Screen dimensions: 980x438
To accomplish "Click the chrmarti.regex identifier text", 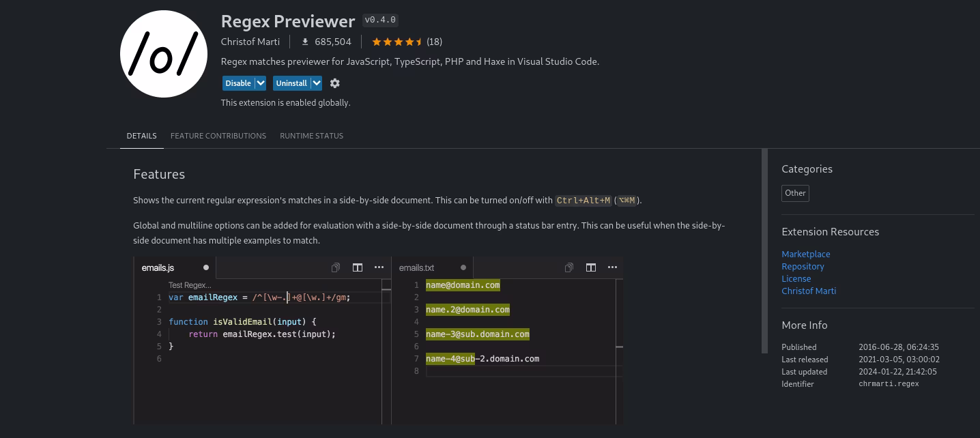I will pyautogui.click(x=889, y=384).
